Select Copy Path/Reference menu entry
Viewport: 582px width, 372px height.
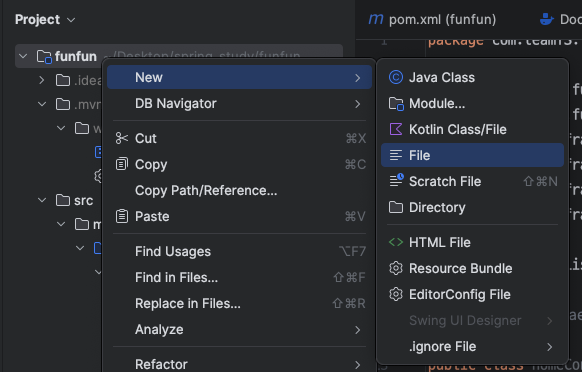coord(239,190)
